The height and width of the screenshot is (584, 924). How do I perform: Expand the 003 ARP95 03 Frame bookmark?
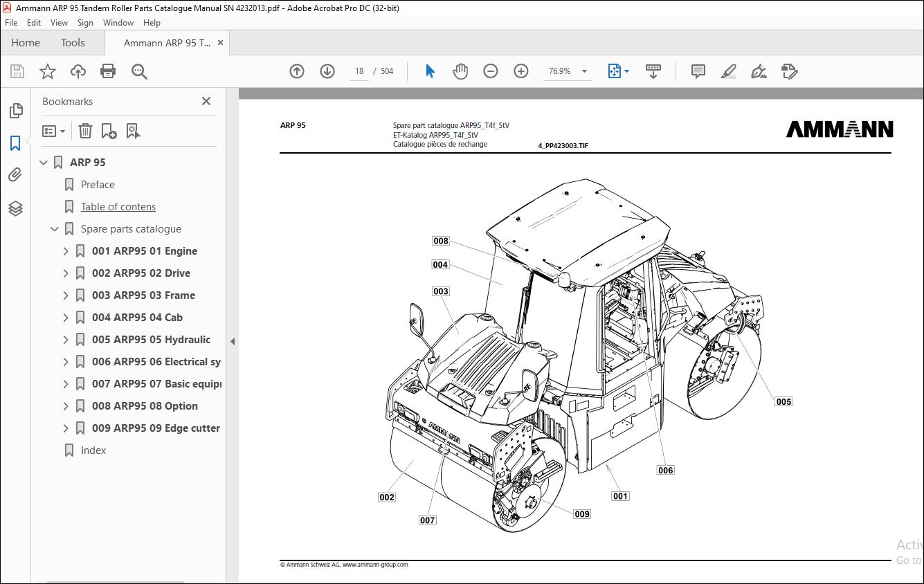[66, 295]
